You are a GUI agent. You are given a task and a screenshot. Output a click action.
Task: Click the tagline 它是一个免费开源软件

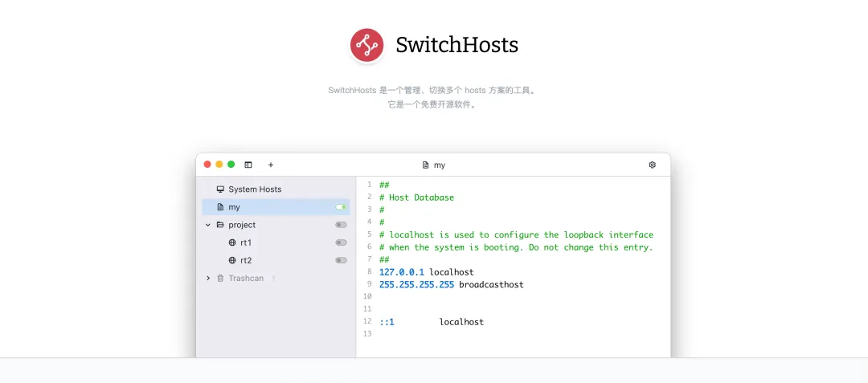tap(432, 104)
